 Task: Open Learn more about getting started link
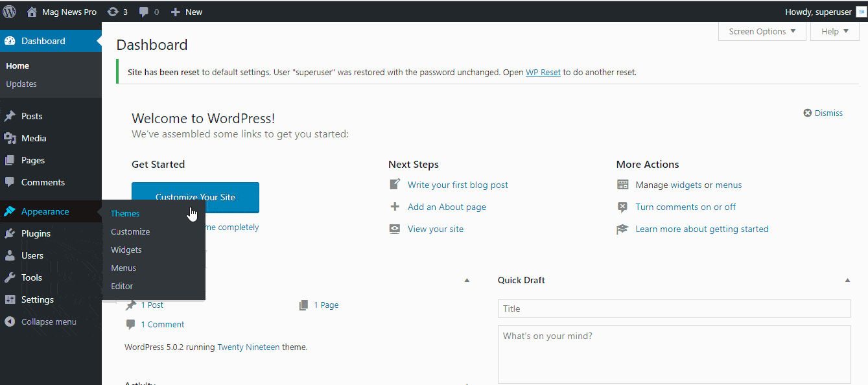click(702, 229)
